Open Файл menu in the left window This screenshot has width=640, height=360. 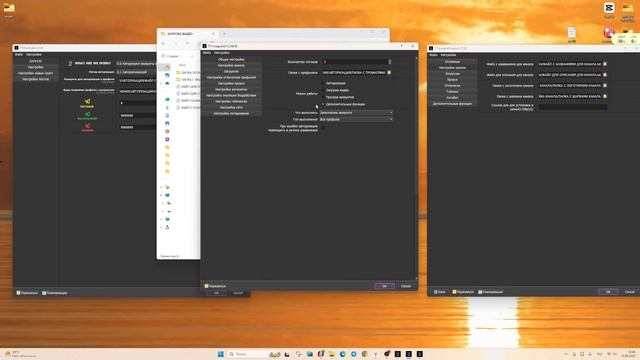pos(19,54)
